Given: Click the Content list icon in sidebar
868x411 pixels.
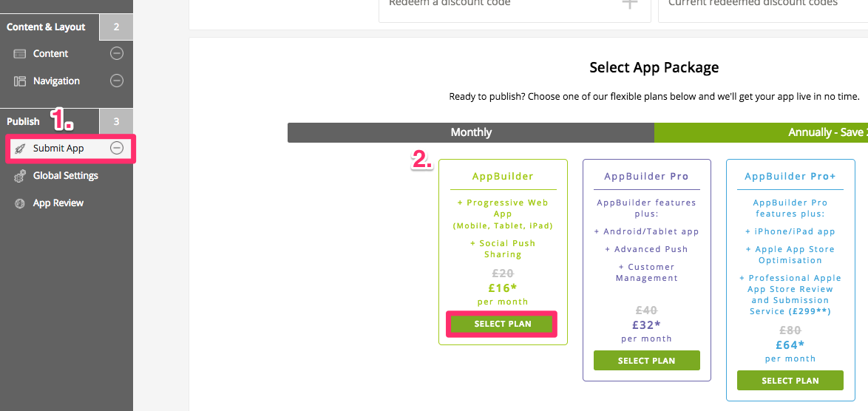Looking at the screenshot, I should 20,54.
